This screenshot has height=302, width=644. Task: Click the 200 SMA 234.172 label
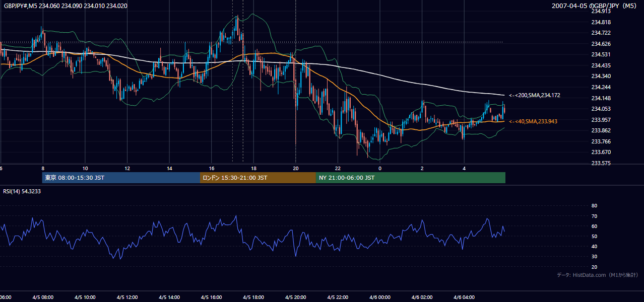pos(535,95)
